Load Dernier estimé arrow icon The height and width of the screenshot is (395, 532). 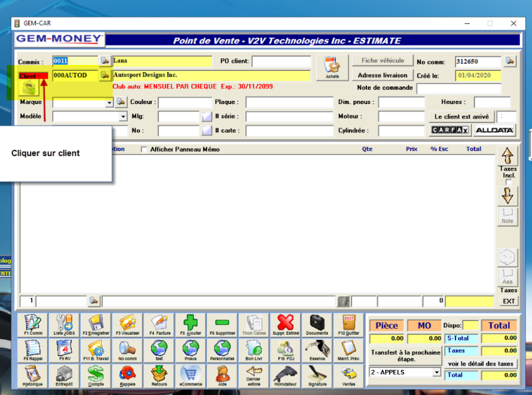point(254,376)
